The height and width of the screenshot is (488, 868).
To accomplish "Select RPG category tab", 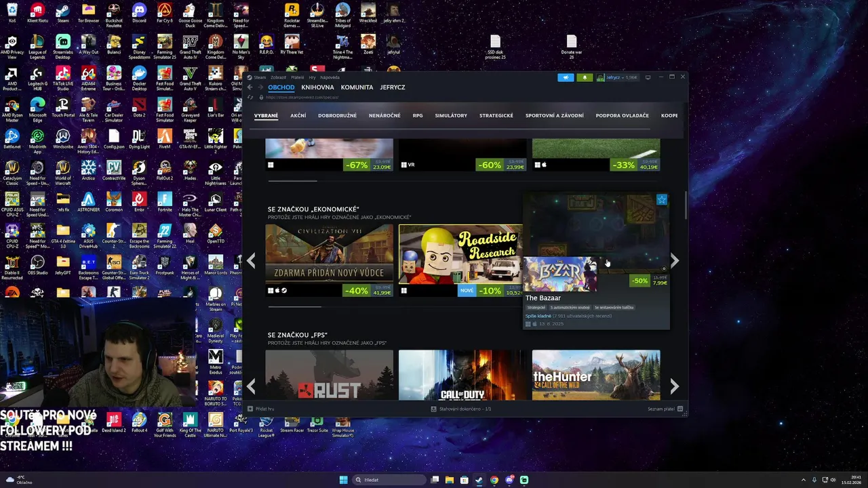I will (x=418, y=116).
